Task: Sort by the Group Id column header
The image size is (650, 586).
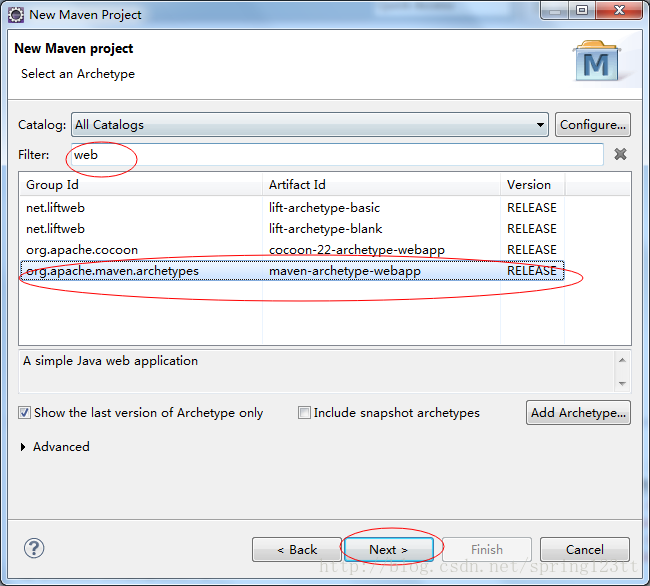Action: click(141, 184)
